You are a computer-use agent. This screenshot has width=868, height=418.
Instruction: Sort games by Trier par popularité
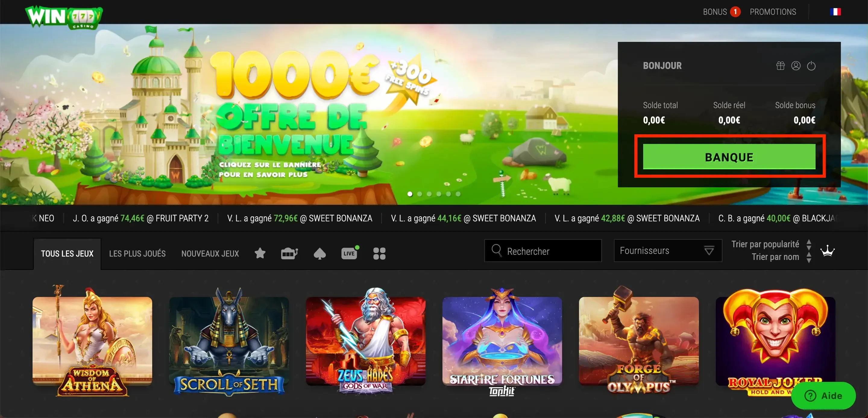[765, 244]
